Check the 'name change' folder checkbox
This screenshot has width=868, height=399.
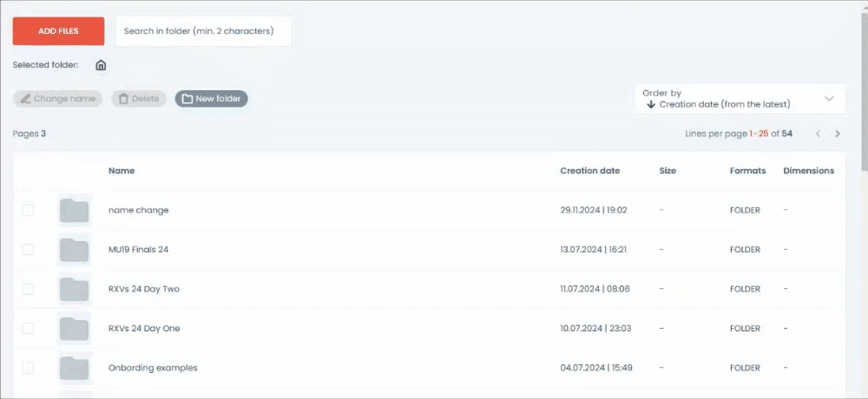pyautogui.click(x=29, y=210)
